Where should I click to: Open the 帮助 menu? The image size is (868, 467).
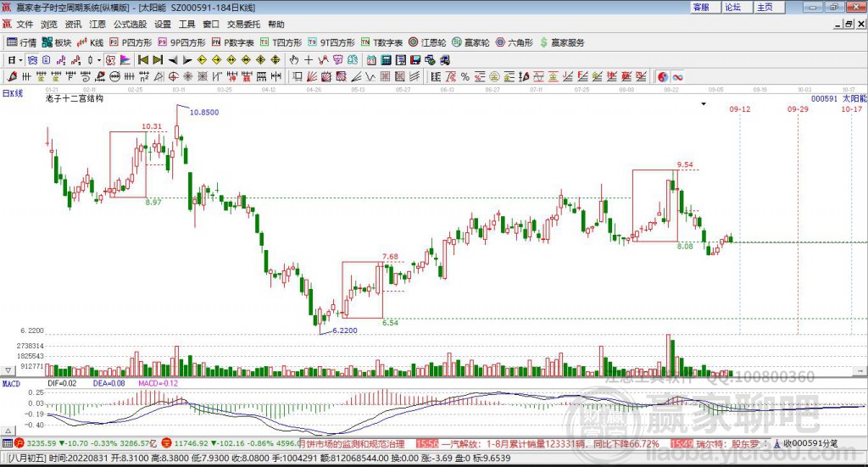point(276,25)
